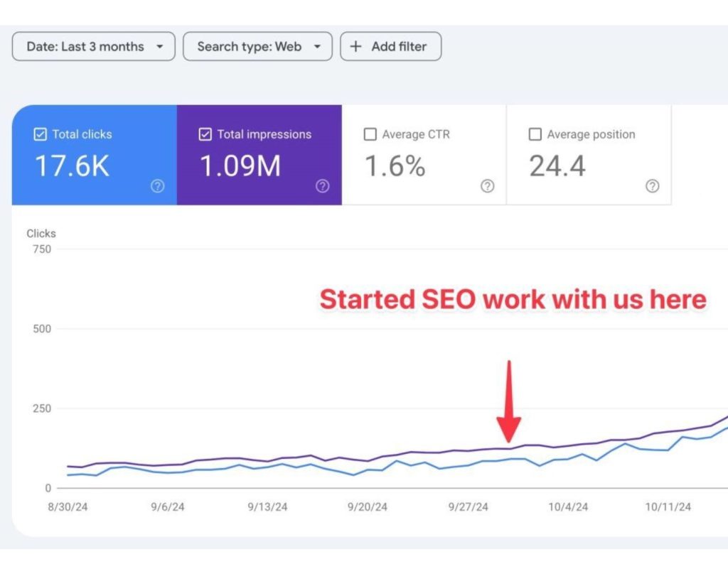
Task: Uncheck the Total impressions checkbox
Action: (205, 134)
